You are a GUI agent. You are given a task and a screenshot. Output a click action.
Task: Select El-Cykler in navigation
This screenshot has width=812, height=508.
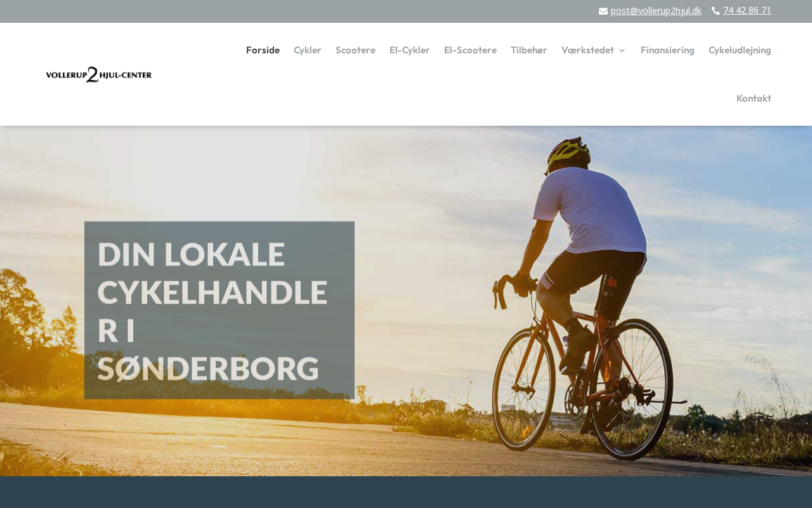click(410, 50)
